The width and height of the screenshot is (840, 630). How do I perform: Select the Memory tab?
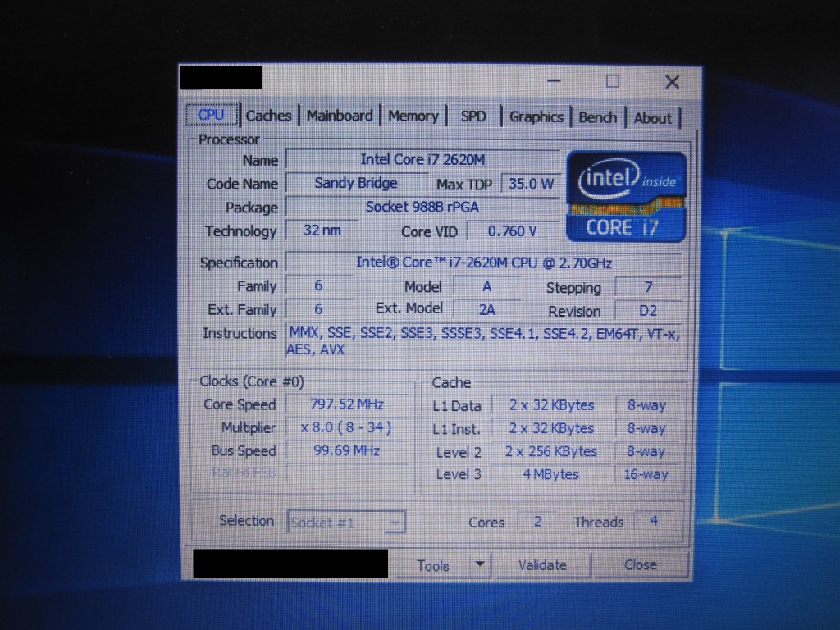tap(413, 116)
